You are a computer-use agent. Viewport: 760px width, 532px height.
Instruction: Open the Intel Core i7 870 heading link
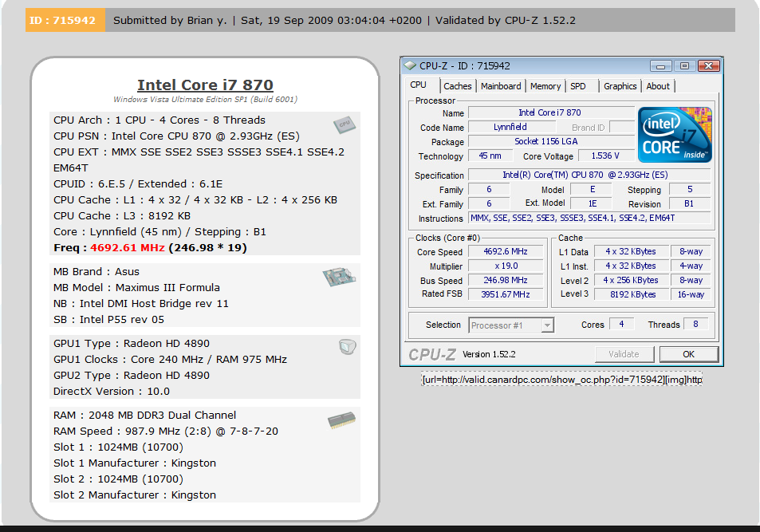click(x=205, y=85)
